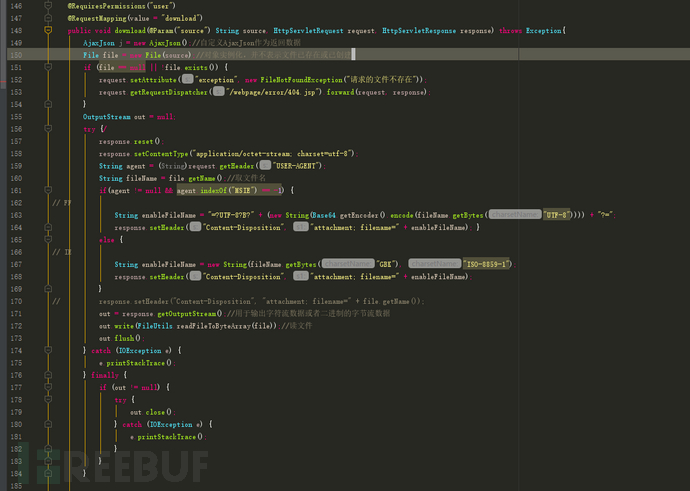Click the throws keyword on line 148
This screenshot has width=690, height=491.
coord(510,30)
